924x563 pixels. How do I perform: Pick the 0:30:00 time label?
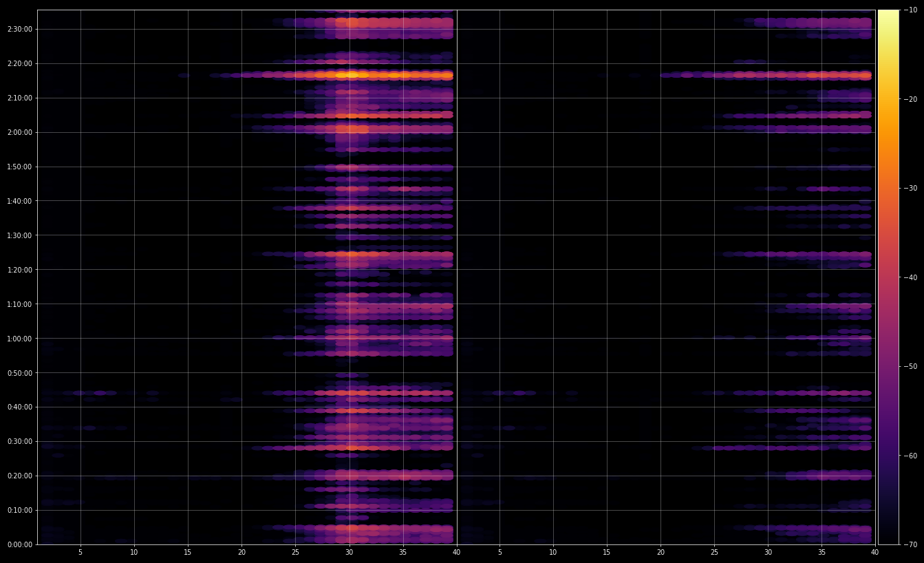click(19, 441)
